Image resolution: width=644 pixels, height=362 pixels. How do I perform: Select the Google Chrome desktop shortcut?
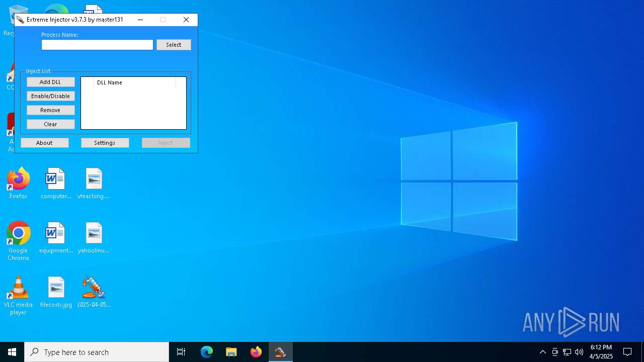[18, 241]
